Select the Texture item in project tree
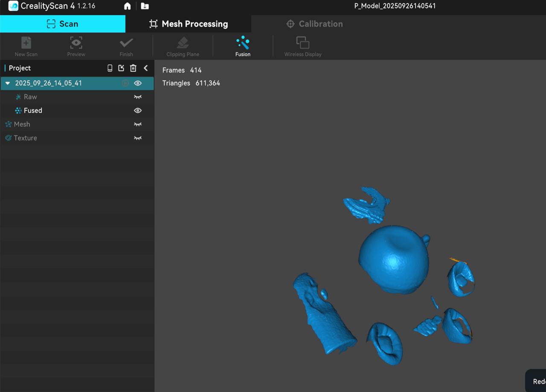The image size is (546, 392). point(25,138)
